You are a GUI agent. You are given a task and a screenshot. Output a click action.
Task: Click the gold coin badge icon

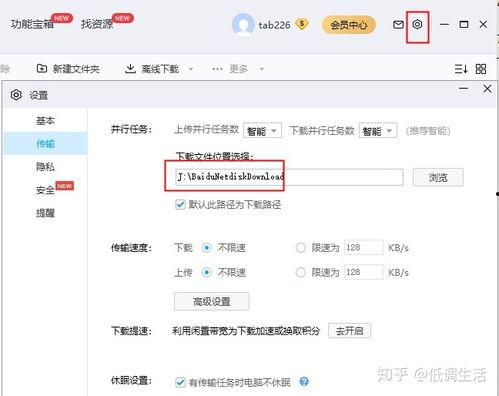(x=302, y=24)
